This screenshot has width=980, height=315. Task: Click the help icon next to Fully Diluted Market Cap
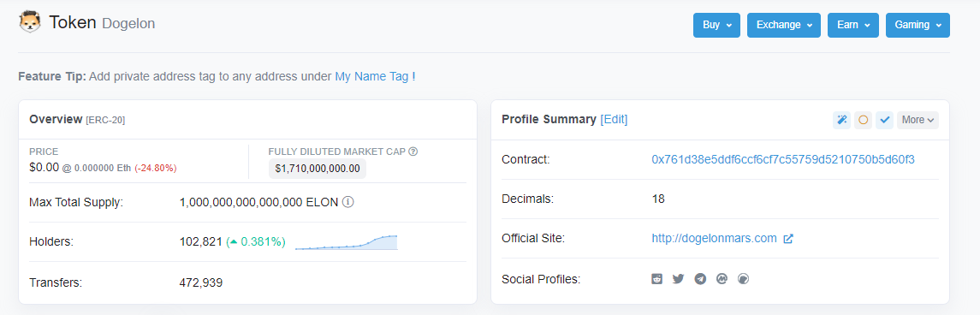coord(413,152)
